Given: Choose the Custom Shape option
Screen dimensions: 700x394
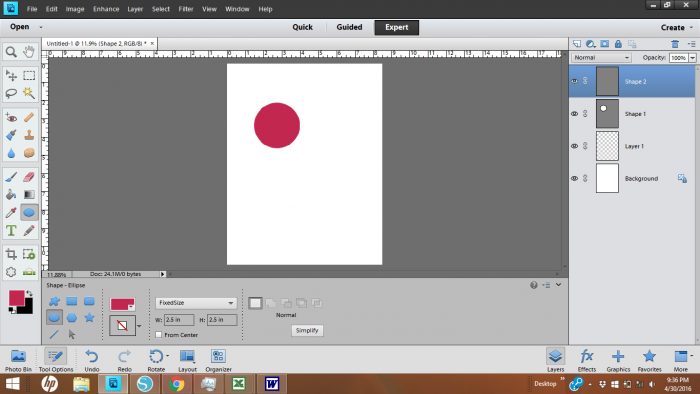Looking at the screenshot, I should tap(54, 301).
